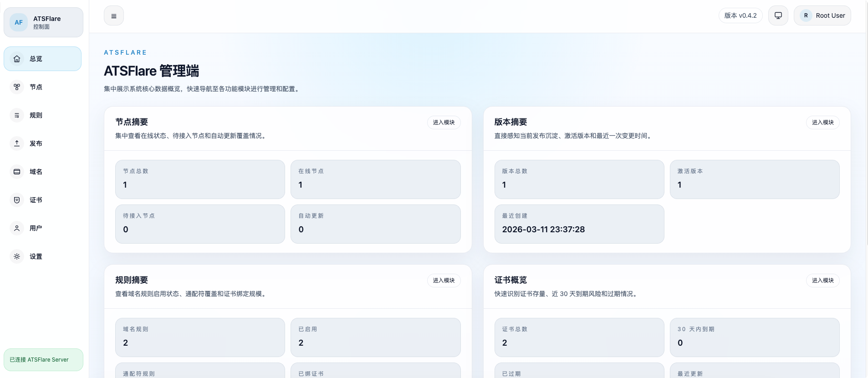Image resolution: width=868 pixels, height=378 pixels.
Task: Open the 设置 gear icon
Action: (17, 256)
